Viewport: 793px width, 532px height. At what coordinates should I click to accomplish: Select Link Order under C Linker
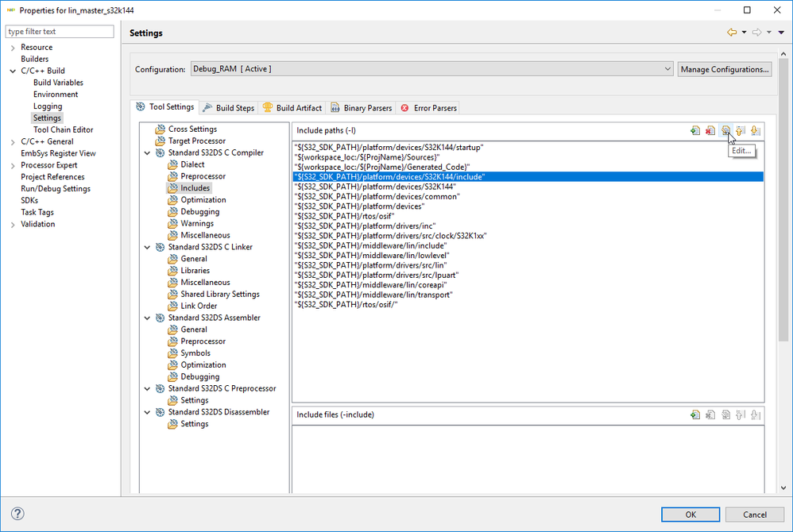[x=199, y=306]
